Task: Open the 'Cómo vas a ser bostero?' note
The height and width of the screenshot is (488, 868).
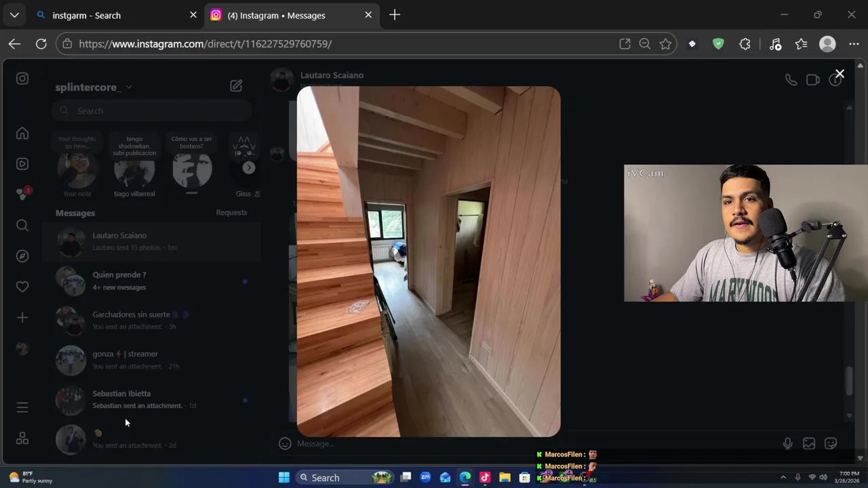Action: 192,166
